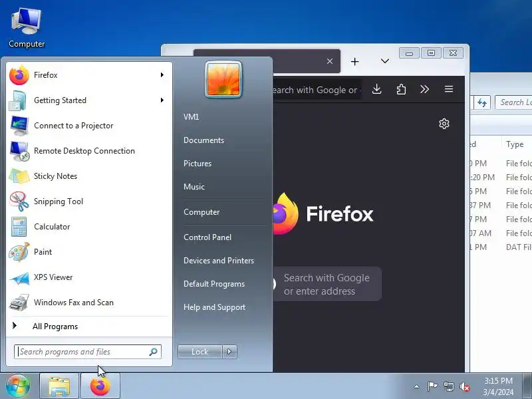Expand Firefox more tools overflow chevrons
The width and height of the screenshot is (532, 399).
[424, 89]
